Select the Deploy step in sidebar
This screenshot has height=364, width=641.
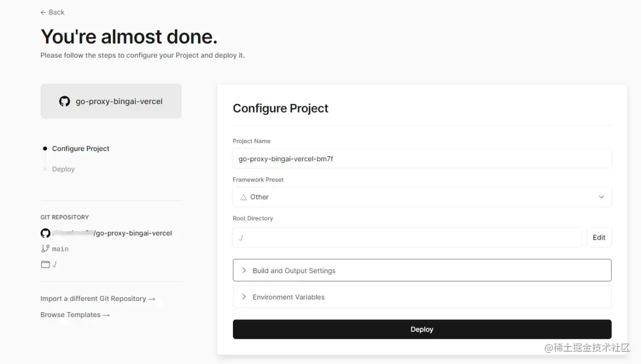pyautogui.click(x=63, y=169)
